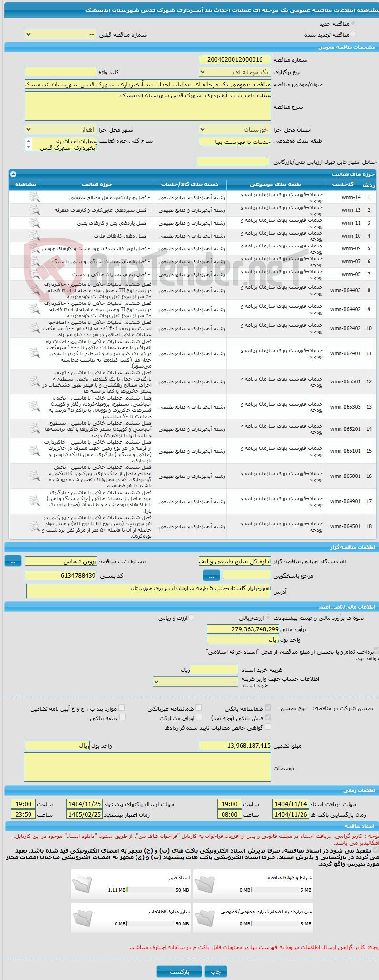Toggle the اوراق مشارکت checkbox
Viewport: 379px width, 980px height.
point(199,717)
